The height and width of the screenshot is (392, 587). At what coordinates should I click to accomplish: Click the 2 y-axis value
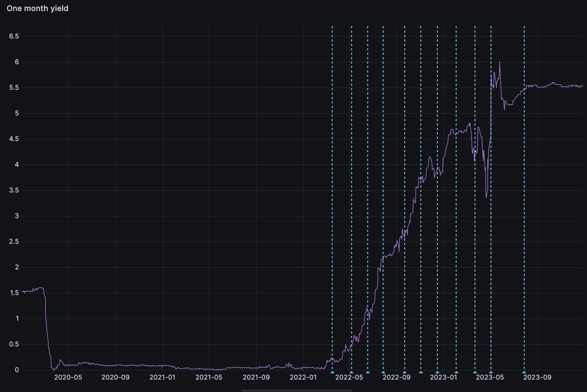[x=16, y=267]
